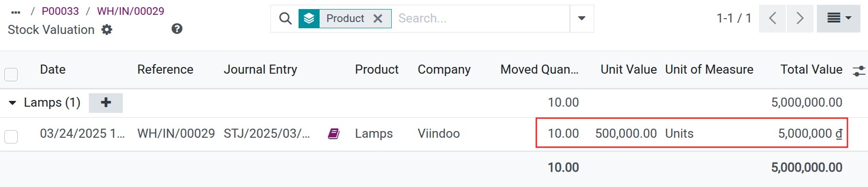Viewport: 868px width, 187px height.
Task: Open the list view switcher dropdown
Action: (x=838, y=19)
